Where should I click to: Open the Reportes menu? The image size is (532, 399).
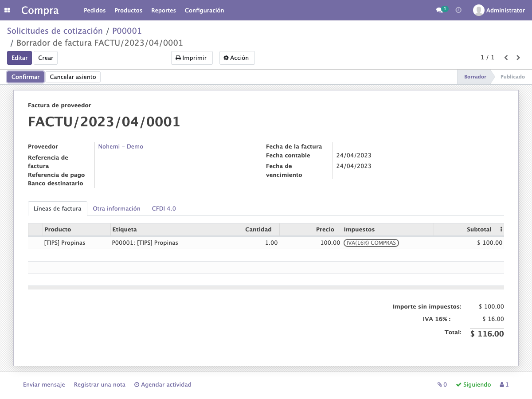(164, 10)
